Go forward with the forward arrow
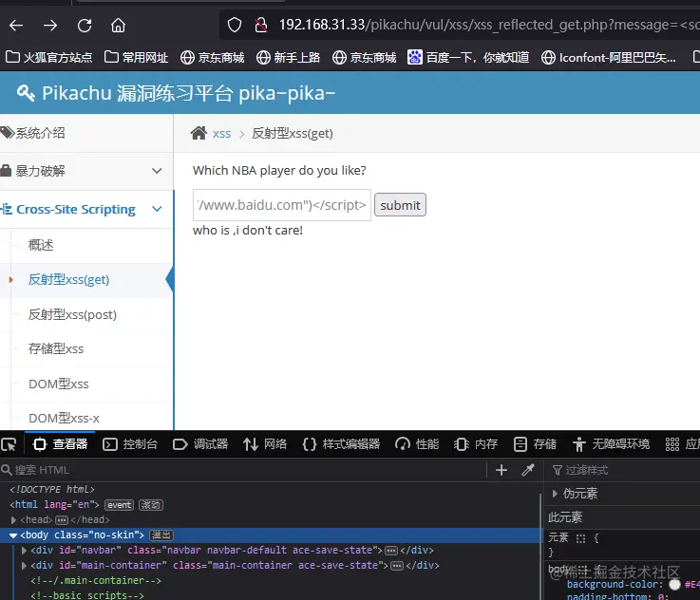Image resolution: width=700 pixels, height=600 pixels. [50, 26]
